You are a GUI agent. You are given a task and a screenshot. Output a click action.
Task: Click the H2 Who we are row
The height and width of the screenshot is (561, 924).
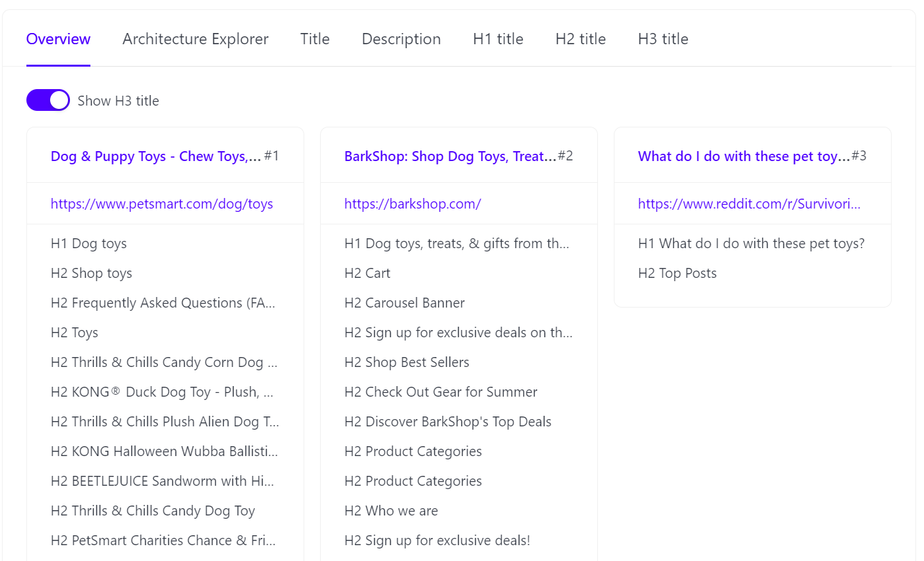(x=391, y=511)
